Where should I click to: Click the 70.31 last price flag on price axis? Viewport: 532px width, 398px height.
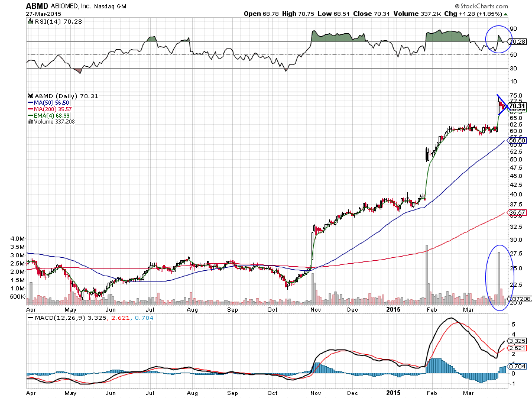pyautogui.click(x=517, y=106)
